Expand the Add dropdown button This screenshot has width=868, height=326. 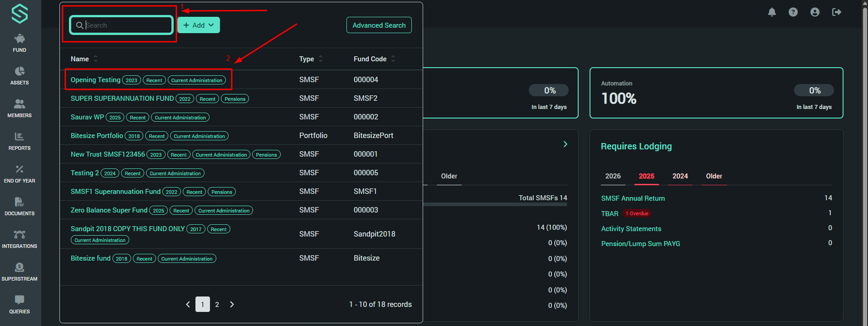[199, 25]
